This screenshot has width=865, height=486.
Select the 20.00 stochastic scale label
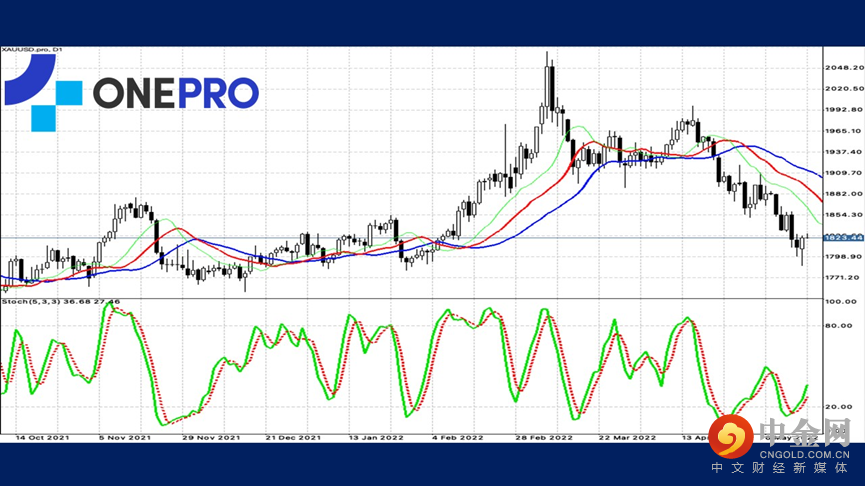pos(840,407)
